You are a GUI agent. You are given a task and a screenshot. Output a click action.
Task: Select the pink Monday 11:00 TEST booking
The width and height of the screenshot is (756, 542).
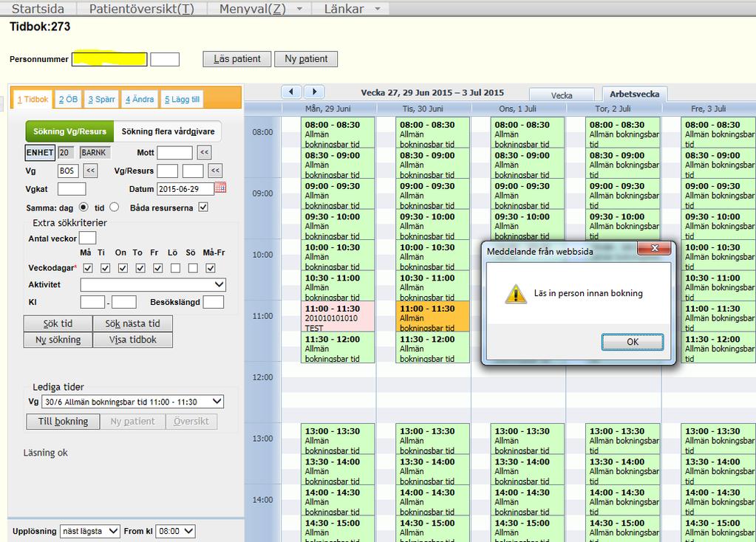tap(338, 317)
